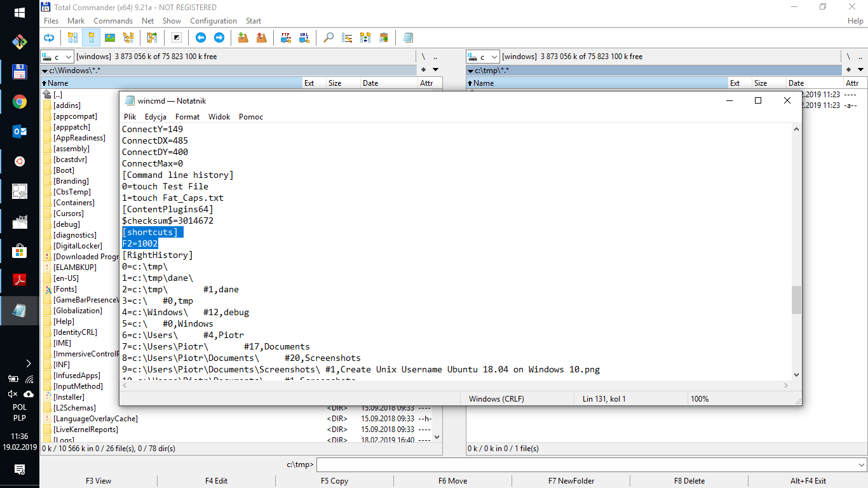
Task: Click the [RightHistory] line in Notepad
Action: 158,255
